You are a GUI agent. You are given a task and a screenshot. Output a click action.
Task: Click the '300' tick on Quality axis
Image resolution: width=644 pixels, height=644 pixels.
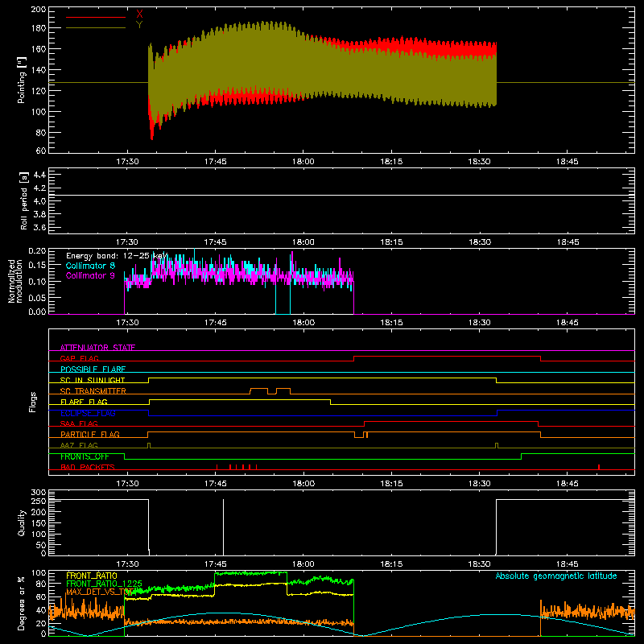coord(39,493)
